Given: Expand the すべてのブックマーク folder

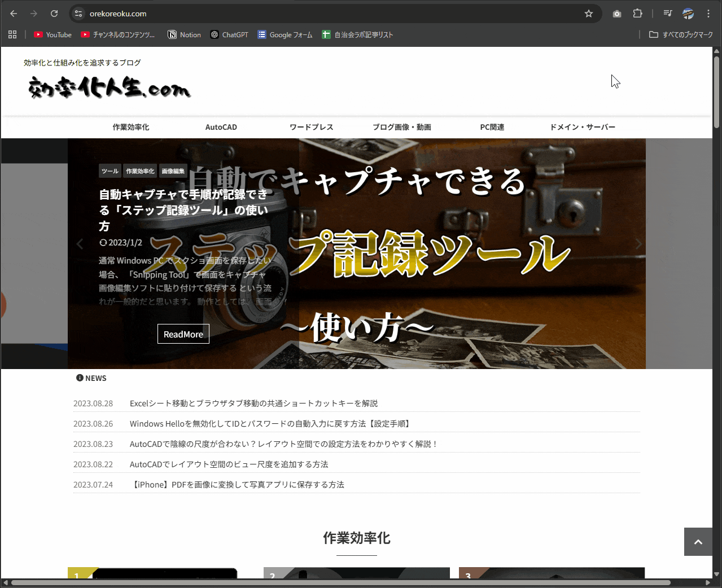Looking at the screenshot, I should click(681, 34).
